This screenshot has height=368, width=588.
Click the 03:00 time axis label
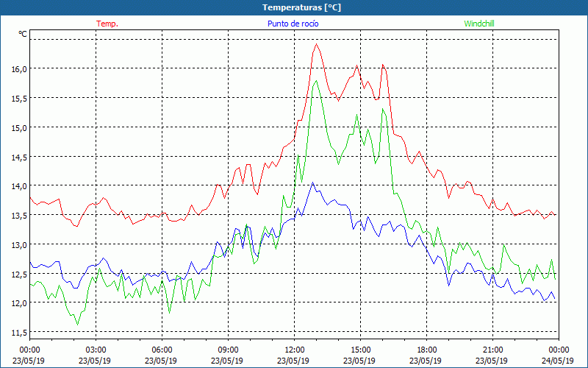point(96,350)
